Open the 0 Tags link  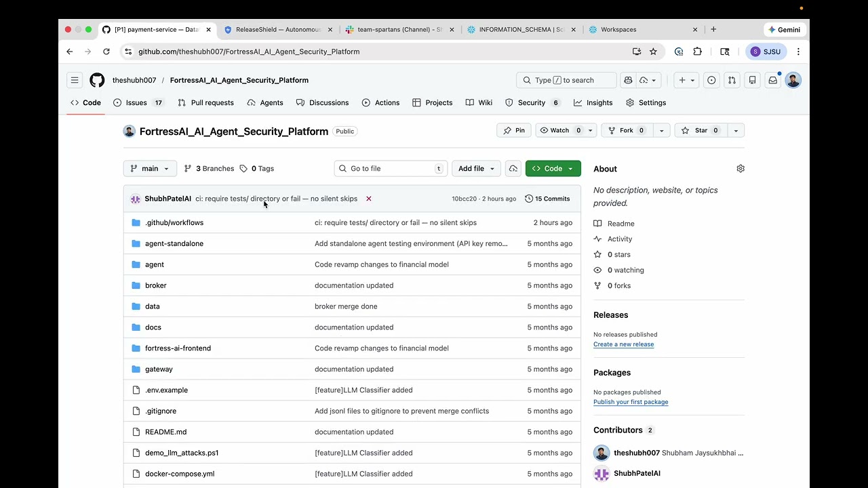point(257,169)
